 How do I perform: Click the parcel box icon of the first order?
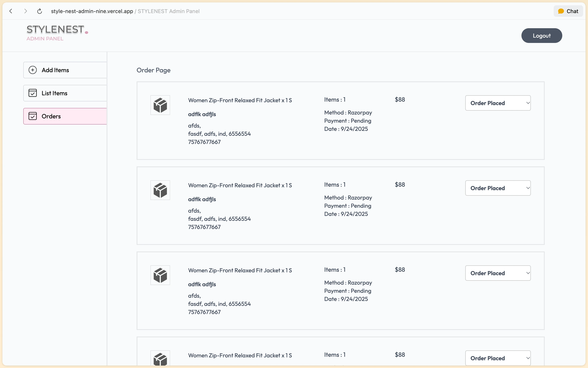(x=160, y=105)
